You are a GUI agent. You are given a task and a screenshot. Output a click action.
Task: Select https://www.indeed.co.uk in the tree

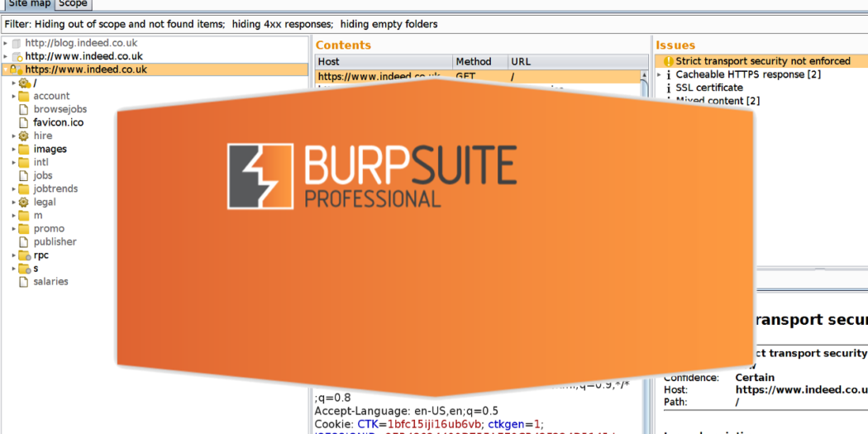coord(86,69)
